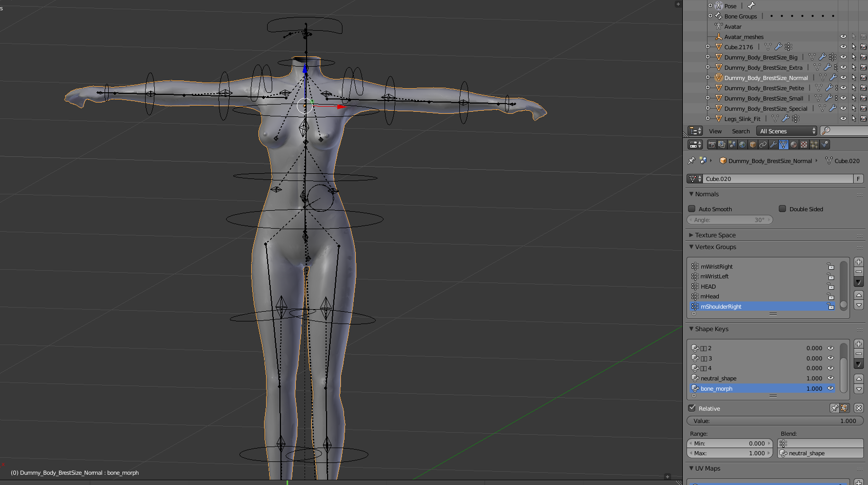The width and height of the screenshot is (868, 485).
Task: Open outliner editor type selector
Action: [x=695, y=131]
